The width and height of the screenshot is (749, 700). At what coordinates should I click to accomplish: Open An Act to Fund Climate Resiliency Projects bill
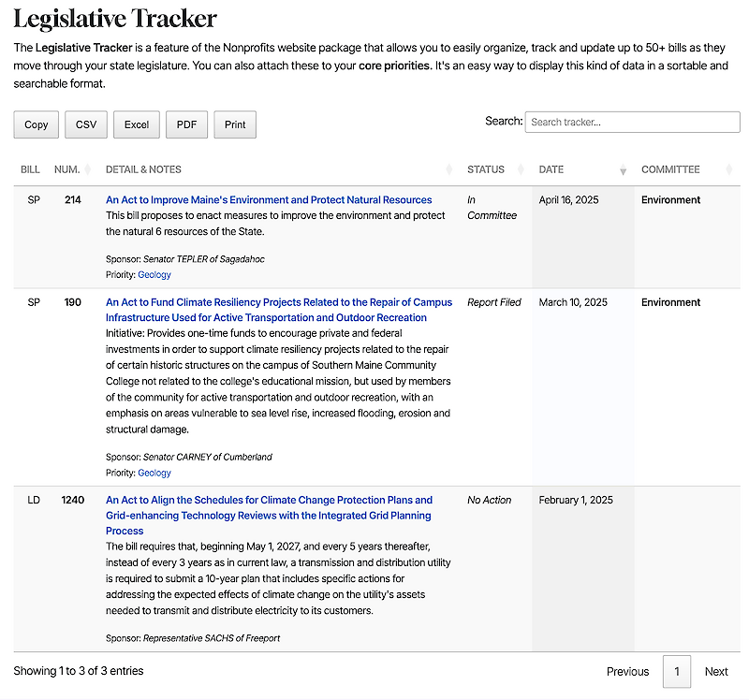(x=279, y=310)
